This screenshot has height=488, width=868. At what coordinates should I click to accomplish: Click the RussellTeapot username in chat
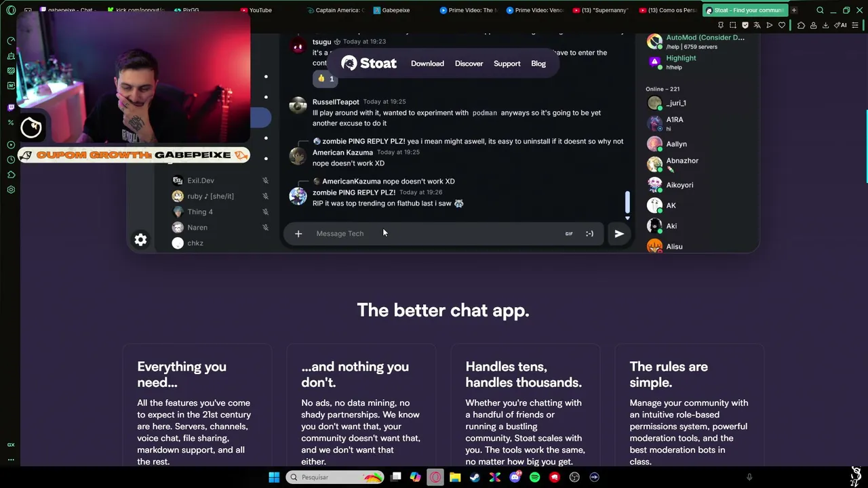point(336,102)
